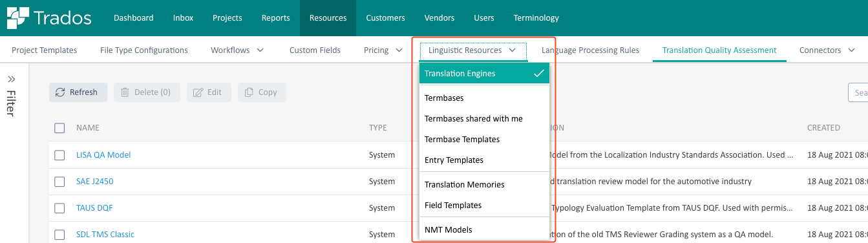Expand the Filter panel with double-chevron icon
The width and height of the screenshot is (868, 243).
(x=12, y=79)
